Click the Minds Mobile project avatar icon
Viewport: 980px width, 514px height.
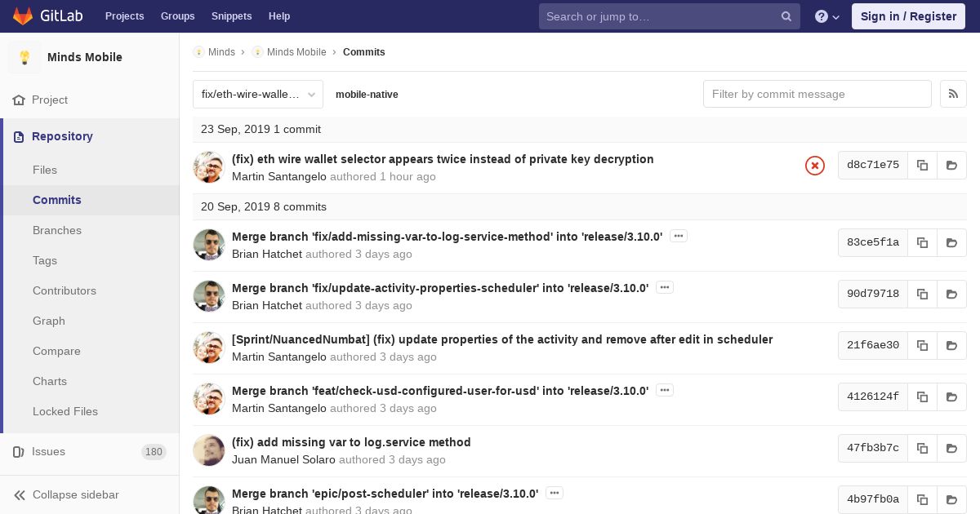click(x=24, y=57)
